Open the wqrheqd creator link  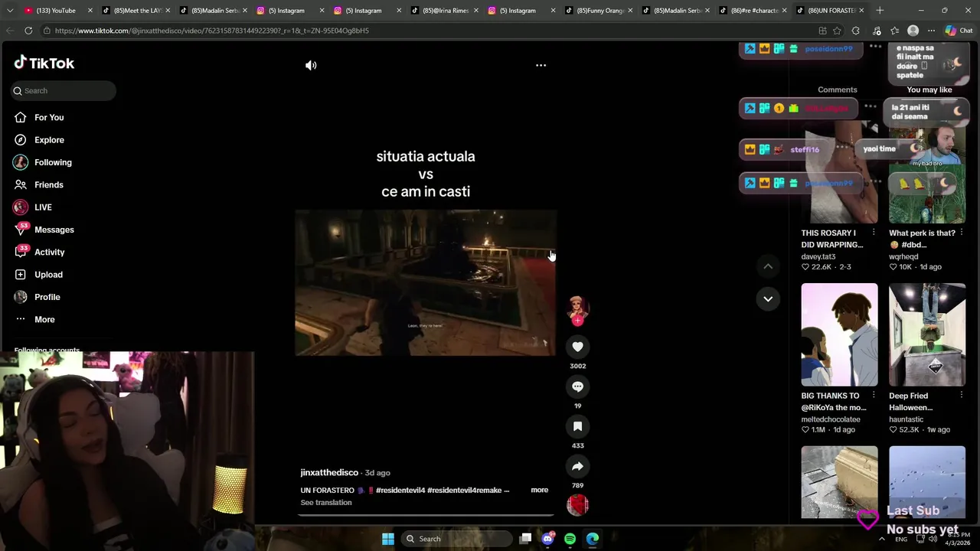903,256
